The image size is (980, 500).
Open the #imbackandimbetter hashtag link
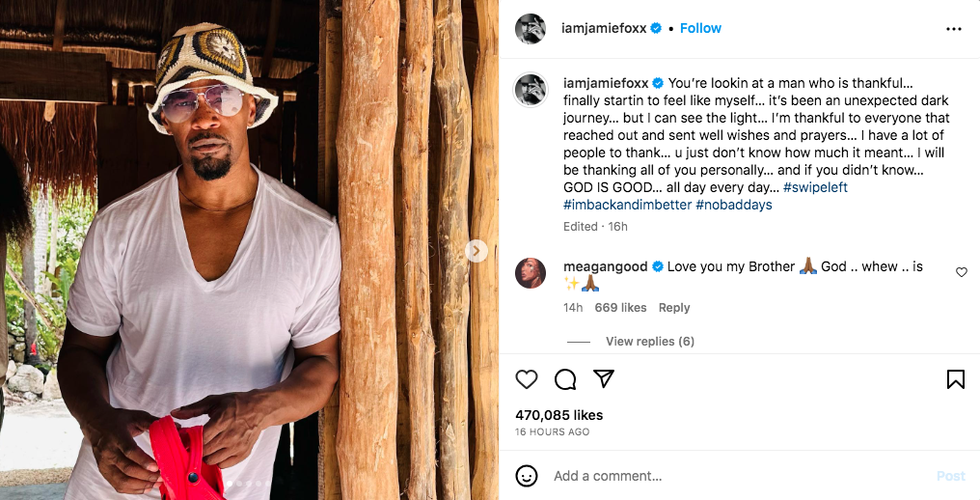(x=627, y=205)
